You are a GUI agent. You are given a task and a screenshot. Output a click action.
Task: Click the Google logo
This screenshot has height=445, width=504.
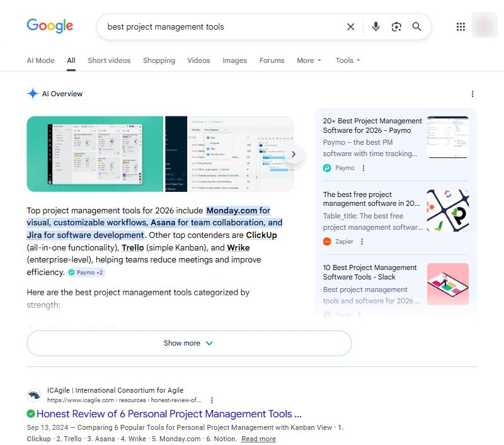pos(50,26)
